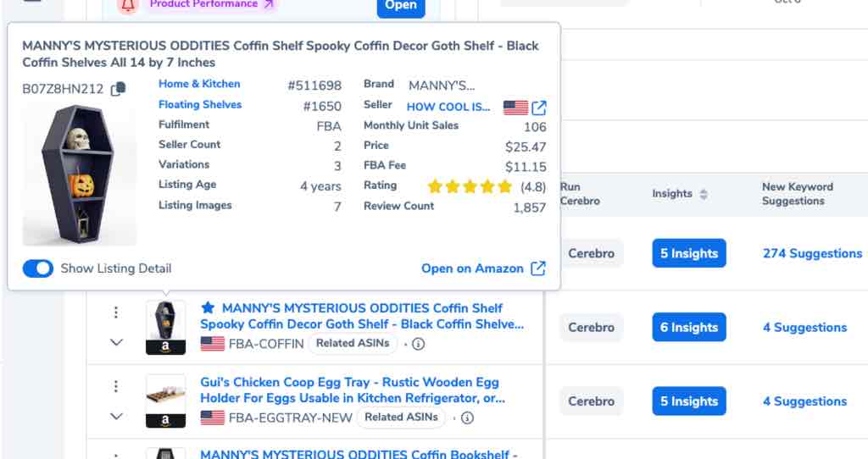This screenshot has height=459, width=868.
Task: Click the FBA Fee value $11.15
Action: (526, 167)
